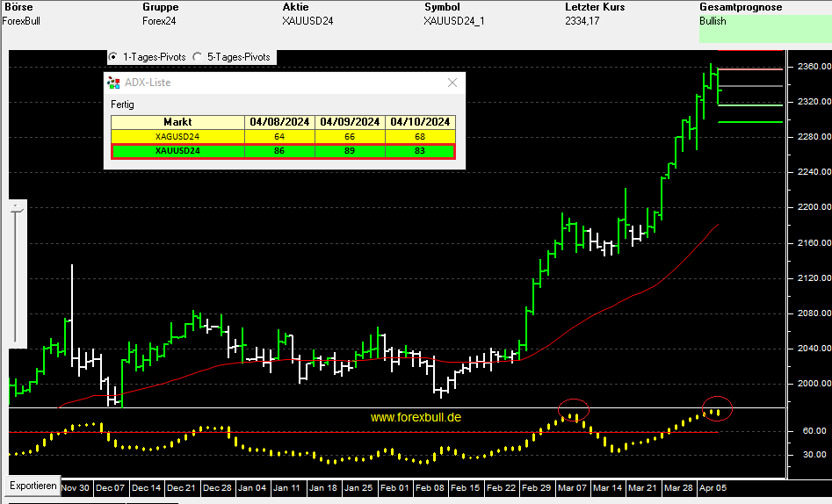Select the XAGUSD24 market row in ADX list

tap(177, 136)
